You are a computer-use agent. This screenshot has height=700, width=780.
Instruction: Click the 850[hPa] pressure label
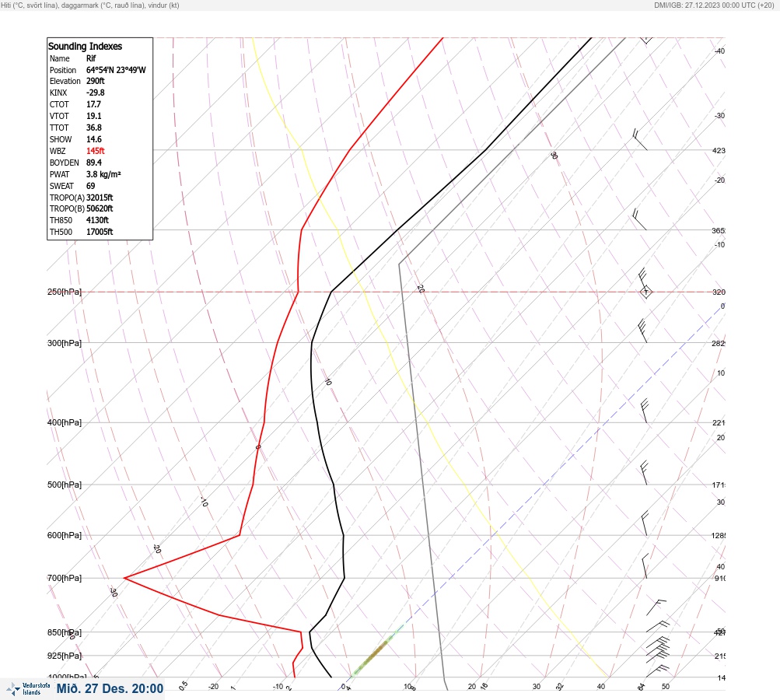65,632
